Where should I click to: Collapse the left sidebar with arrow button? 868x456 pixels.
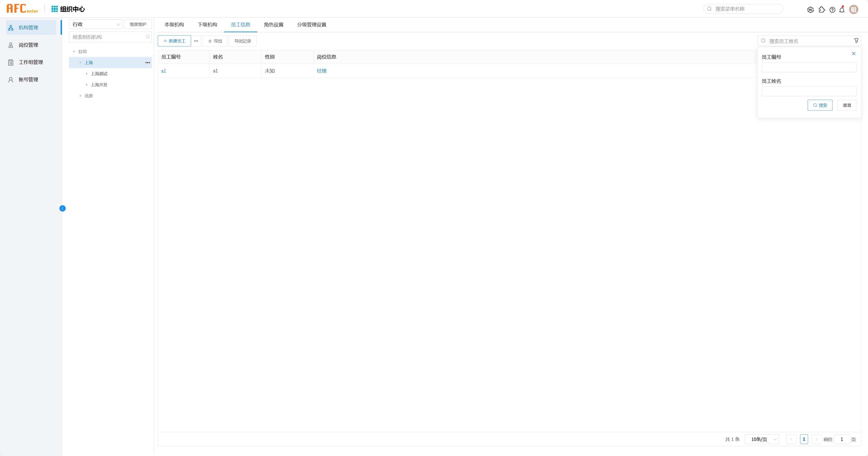tap(62, 209)
